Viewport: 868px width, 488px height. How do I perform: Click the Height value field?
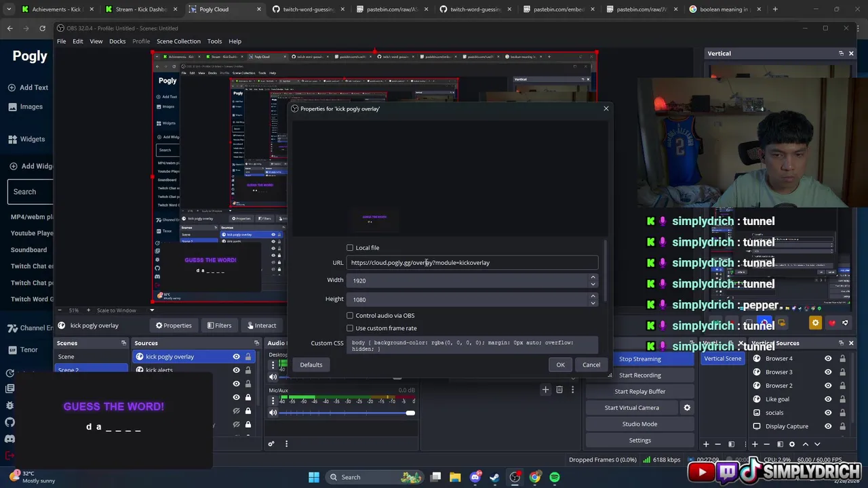tap(468, 300)
